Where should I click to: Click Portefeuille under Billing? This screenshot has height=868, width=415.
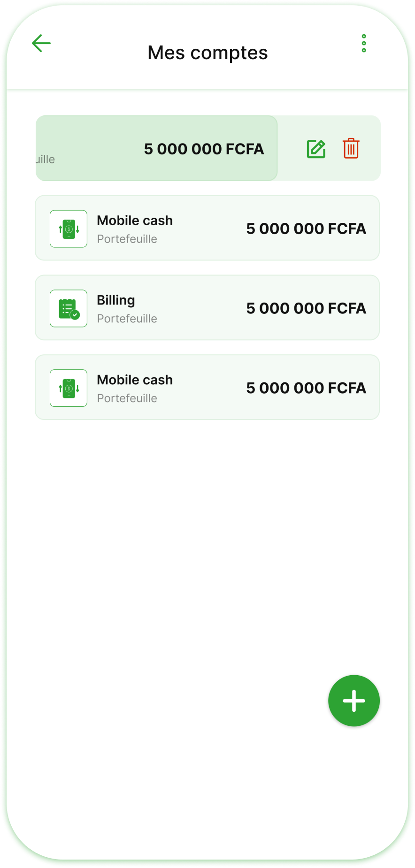click(x=127, y=319)
